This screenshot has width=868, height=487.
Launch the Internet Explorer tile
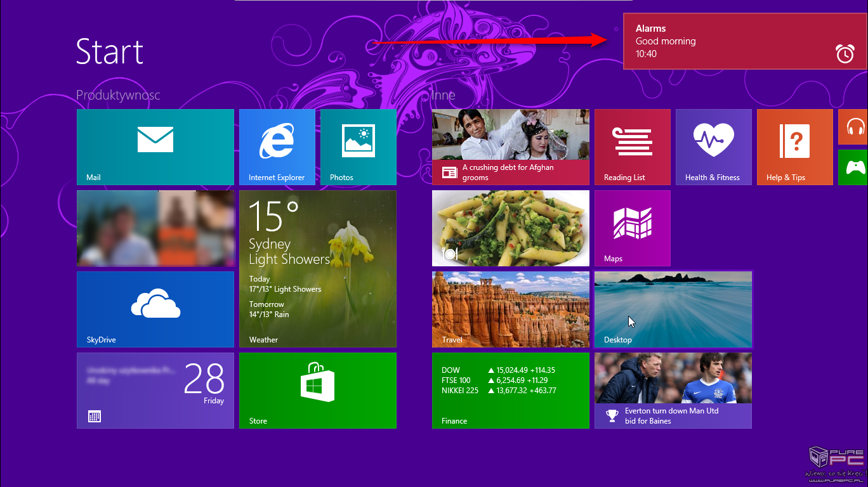click(x=277, y=147)
